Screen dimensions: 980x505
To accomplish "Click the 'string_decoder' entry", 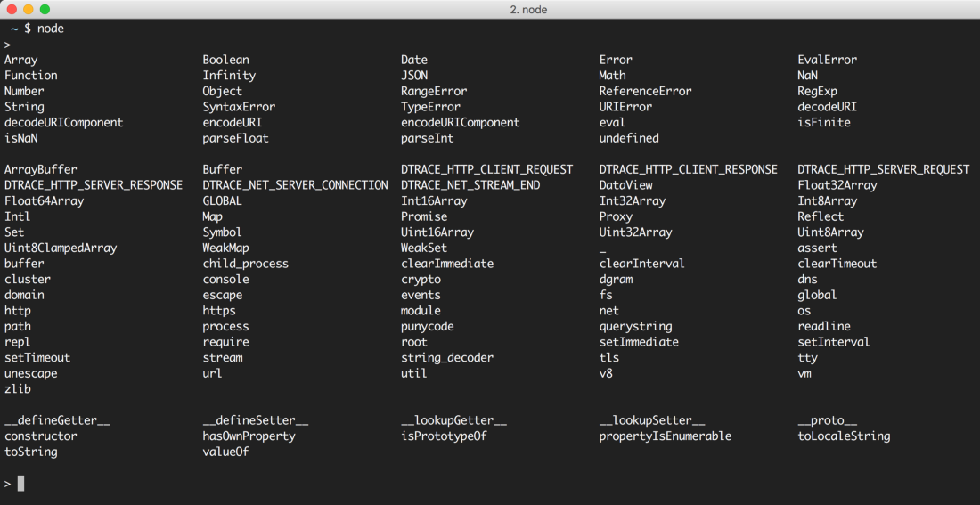I will (x=447, y=358).
